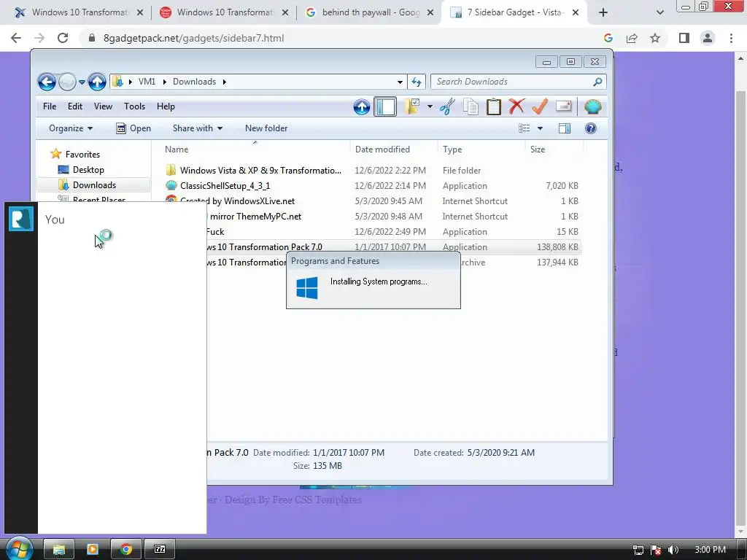Close the 7 Sidebar Gadget tab
The height and width of the screenshot is (560, 747).
point(575,12)
